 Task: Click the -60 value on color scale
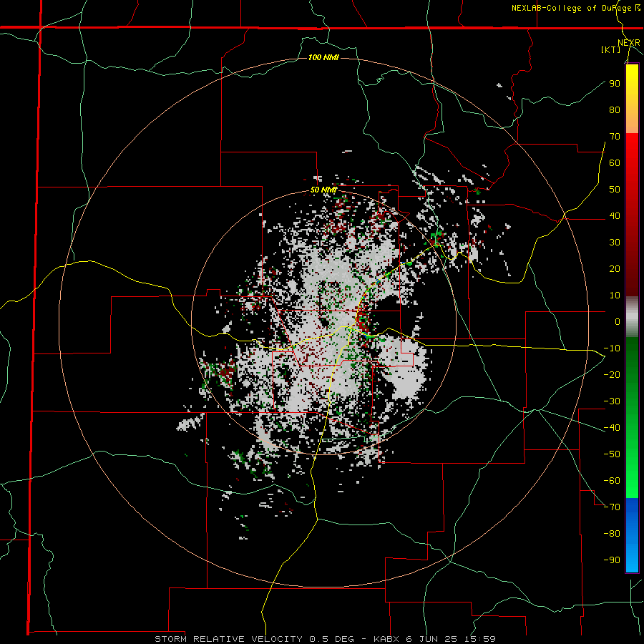pyautogui.click(x=612, y=481)
